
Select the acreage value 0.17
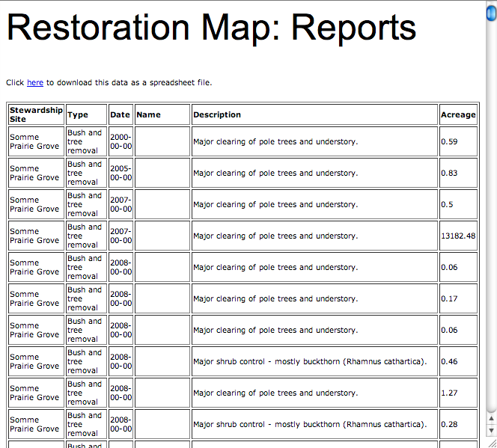pyautogui.click(x=449, y=298)
